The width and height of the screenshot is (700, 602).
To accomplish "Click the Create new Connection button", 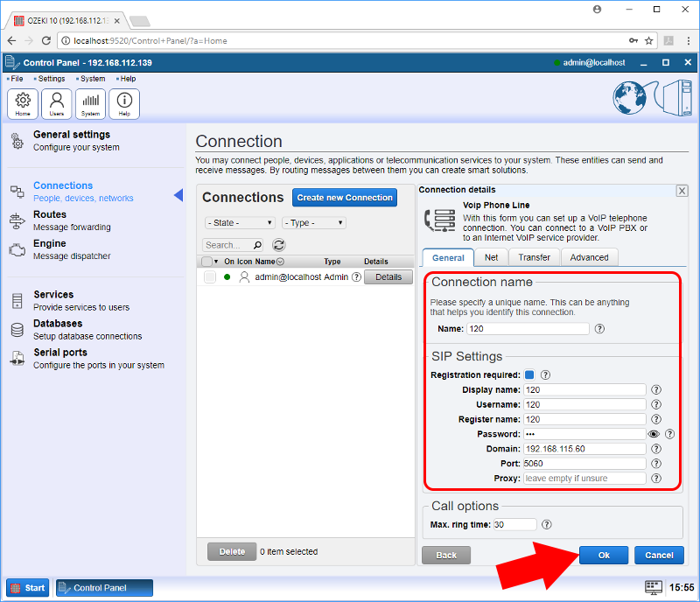I will [344, 197].
